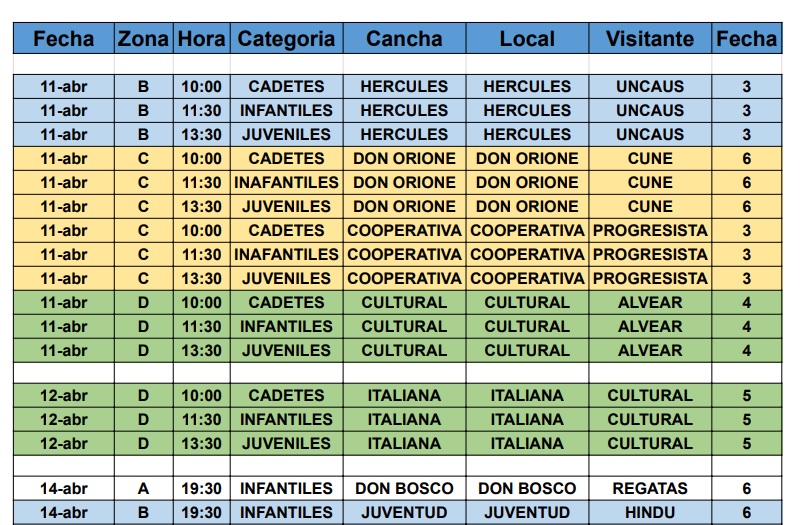Select JUVENTUD in the Local column
Viewport: 805px width, 525px height.
pos(527,513)
